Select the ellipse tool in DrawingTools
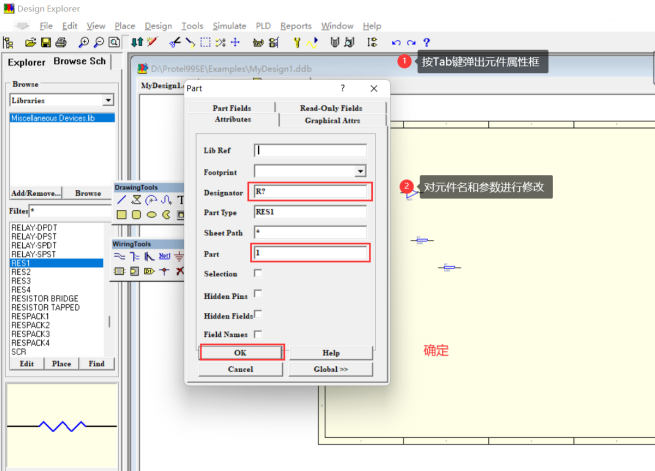 pyautogui.click(x=151, y=214)
